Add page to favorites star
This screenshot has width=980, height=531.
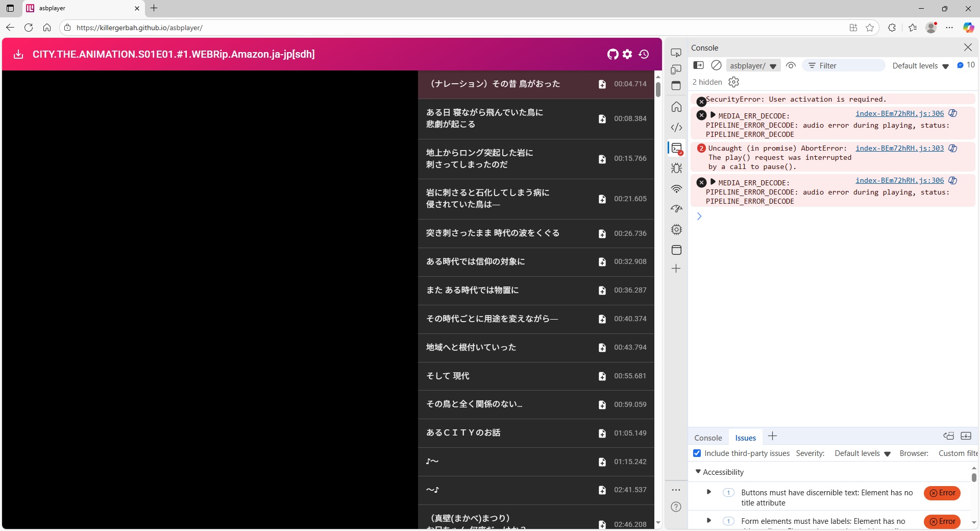870,28
